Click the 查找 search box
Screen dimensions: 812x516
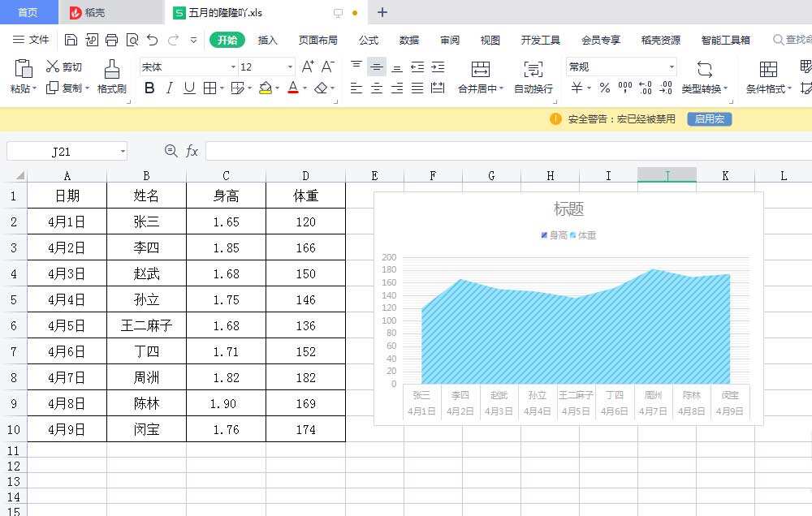tap(791, 40)
